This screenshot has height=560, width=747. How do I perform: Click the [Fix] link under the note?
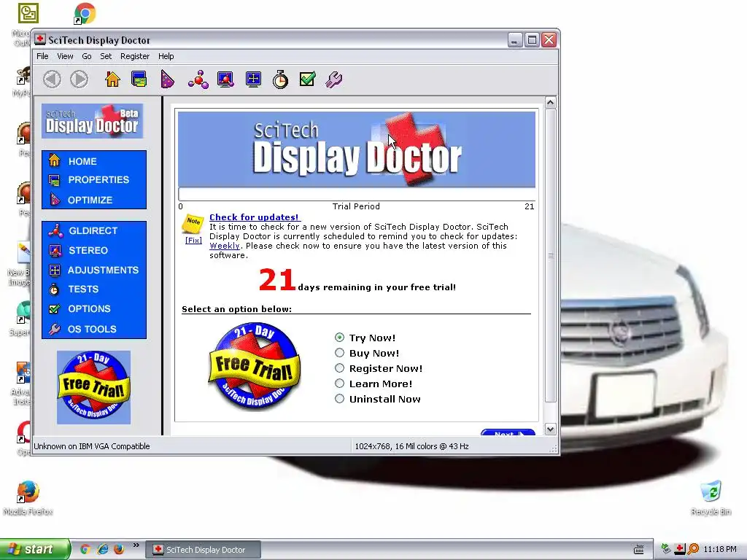coord(193,240)
